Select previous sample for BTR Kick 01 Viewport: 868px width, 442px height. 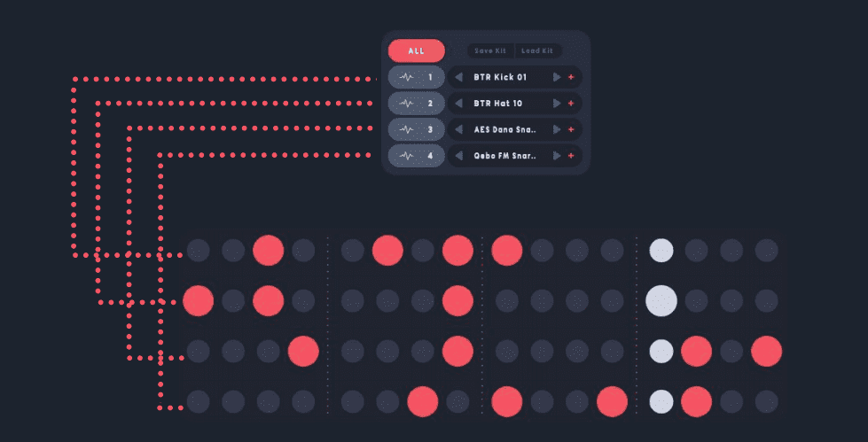tap(458, 77)
